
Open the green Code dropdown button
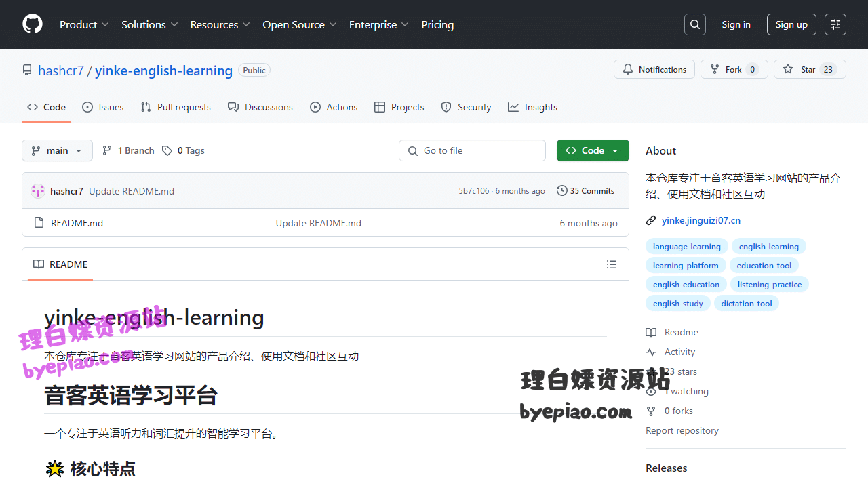click(593, 150)
